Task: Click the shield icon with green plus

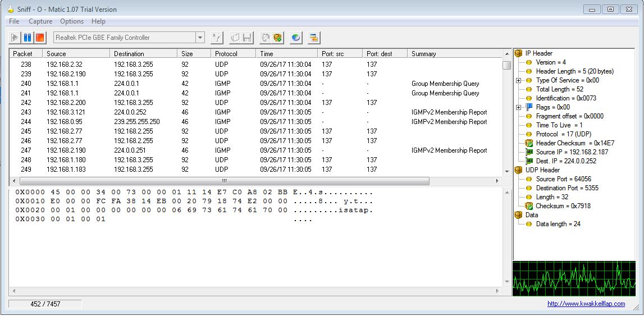Action: [x=278, y=38]
